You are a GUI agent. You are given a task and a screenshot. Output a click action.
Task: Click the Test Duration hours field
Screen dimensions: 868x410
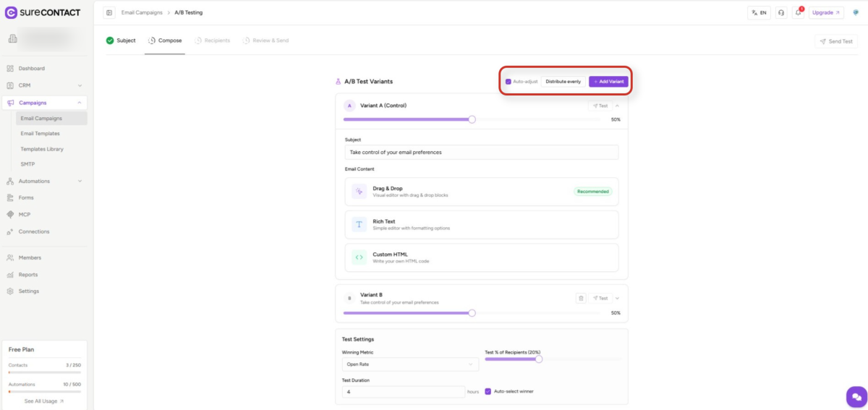tap(404, 391)
